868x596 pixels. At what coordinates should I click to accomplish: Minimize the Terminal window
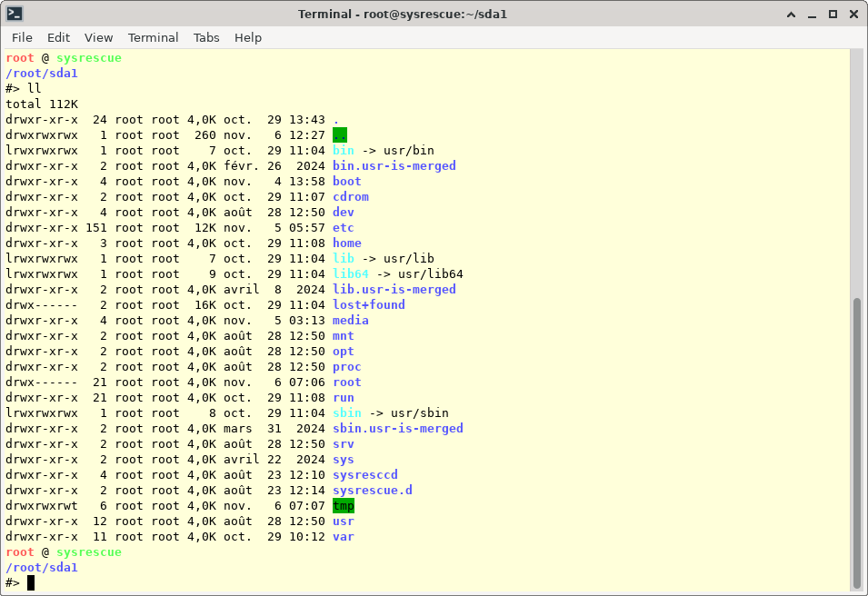(x=813, y=14)
